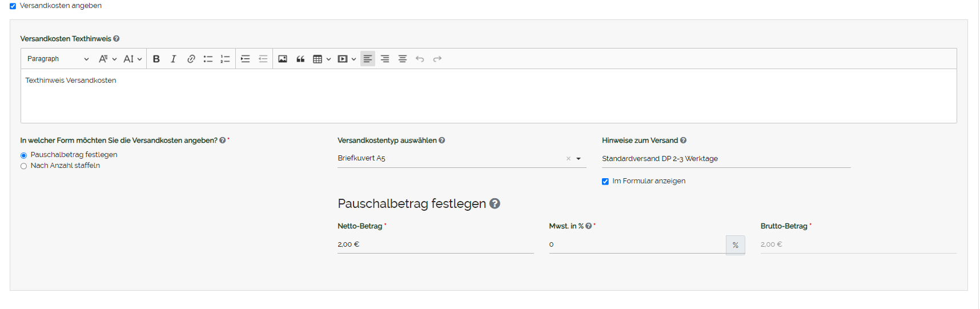Click the insert image icon

point(283,59)
